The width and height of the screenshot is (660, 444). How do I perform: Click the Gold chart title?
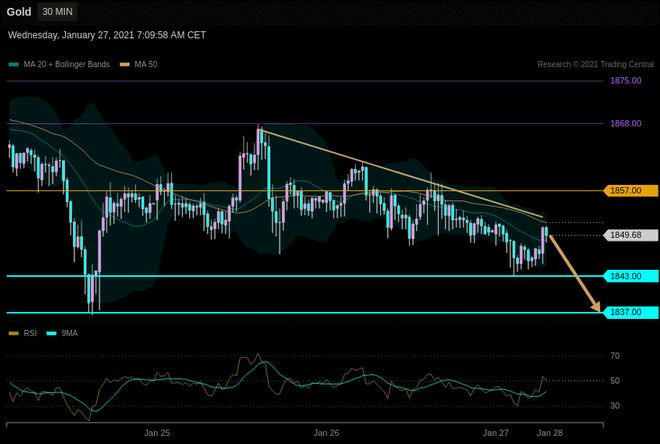(19, 12)
